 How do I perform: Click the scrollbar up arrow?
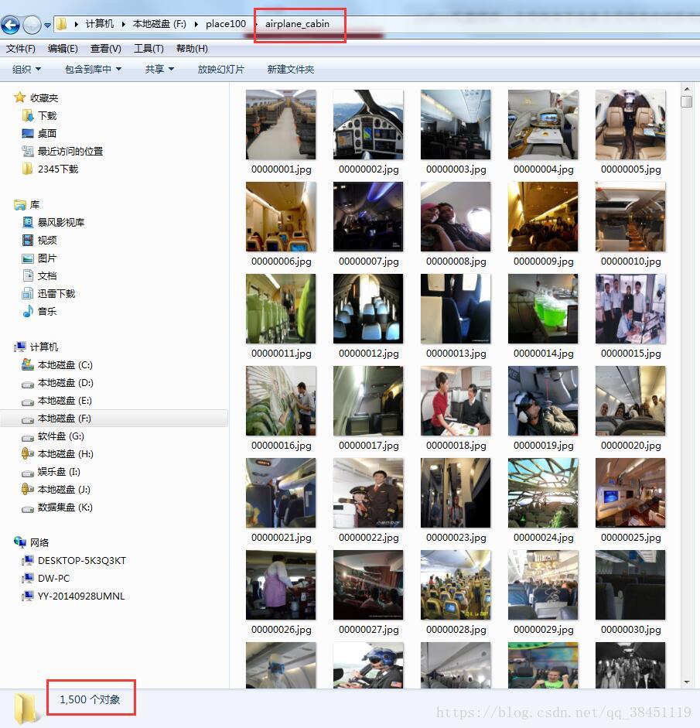click(687, 89)
